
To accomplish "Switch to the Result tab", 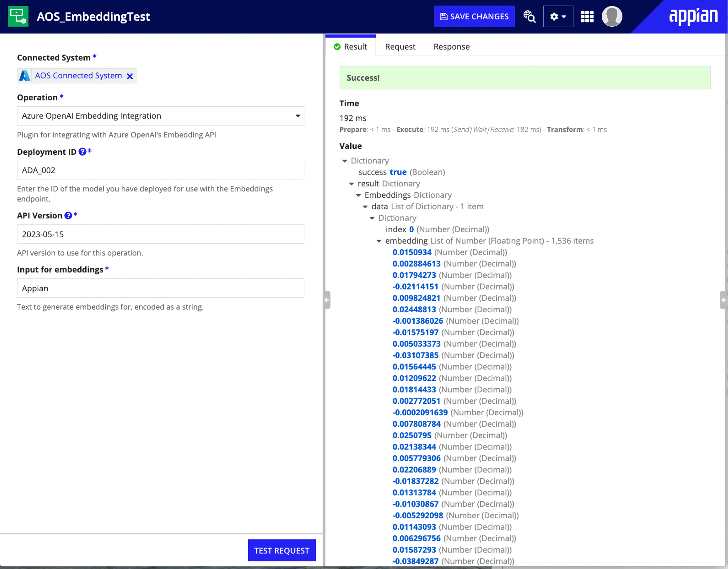I will [350, 47].
